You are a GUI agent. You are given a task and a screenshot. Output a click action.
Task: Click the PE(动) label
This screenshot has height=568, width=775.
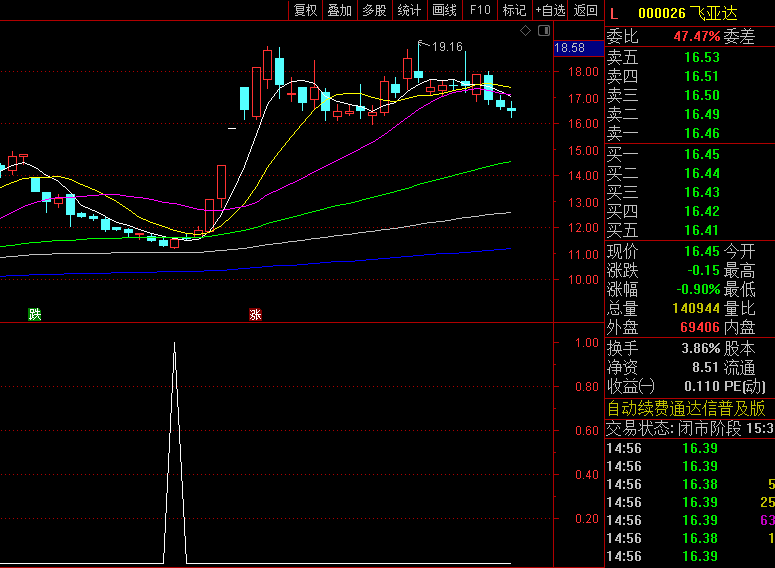[x=744, y=386]
